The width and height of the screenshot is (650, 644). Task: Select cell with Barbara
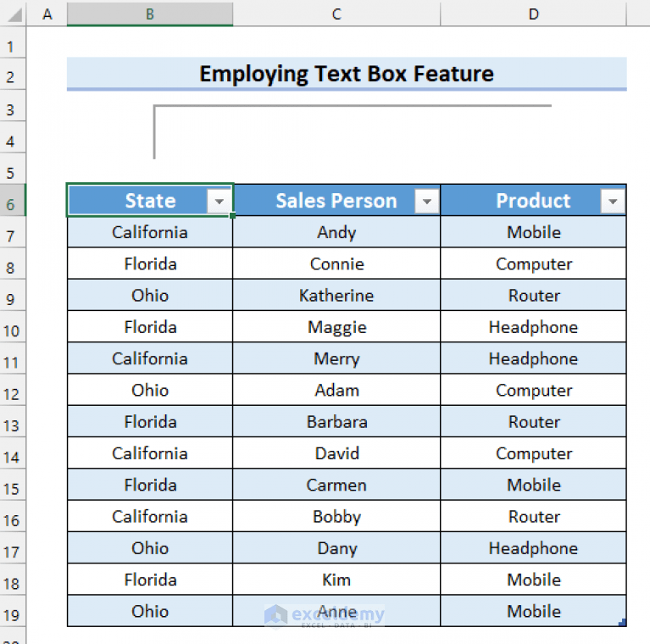coord(336,422)
